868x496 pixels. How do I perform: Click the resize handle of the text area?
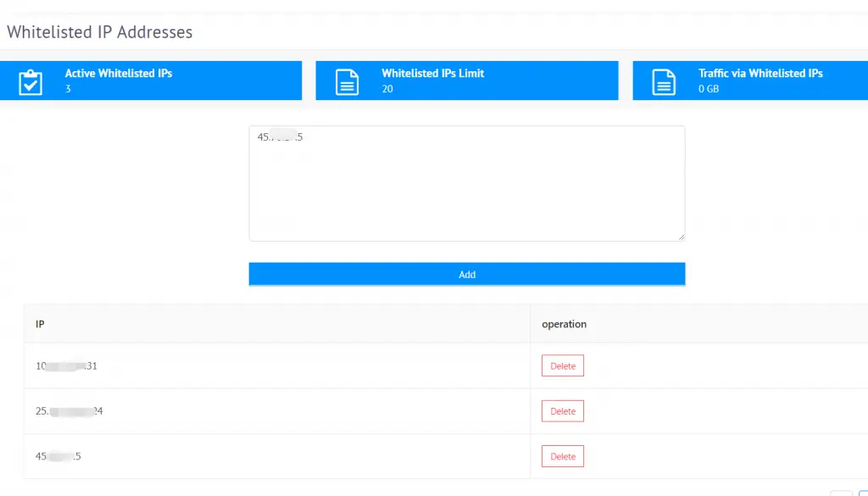click(x=681, y=237)
